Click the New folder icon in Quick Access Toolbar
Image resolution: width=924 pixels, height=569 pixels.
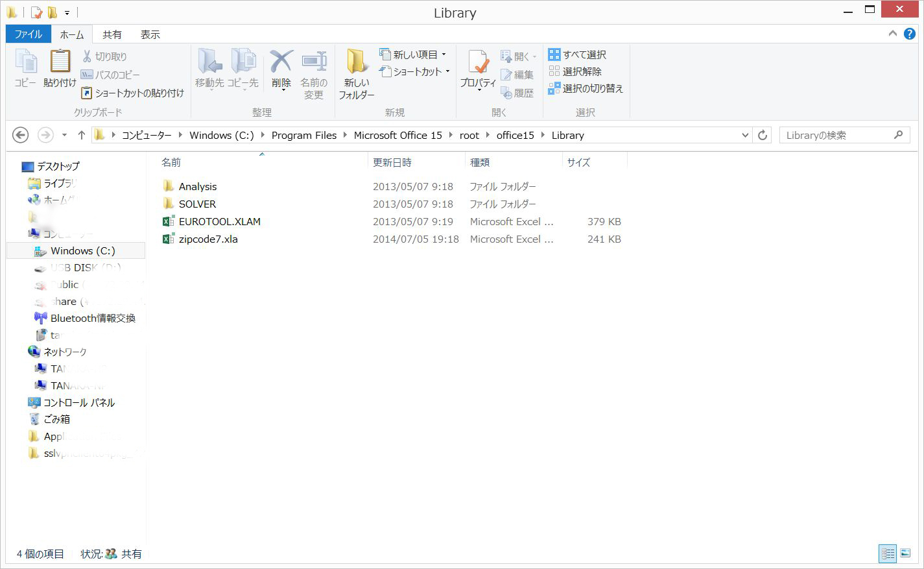[x=52, y=12]
